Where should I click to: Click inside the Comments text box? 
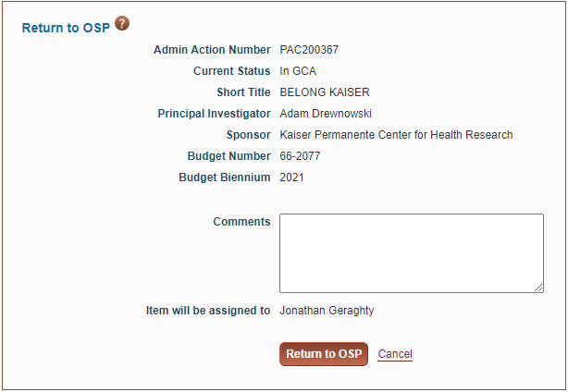[411, 252]
